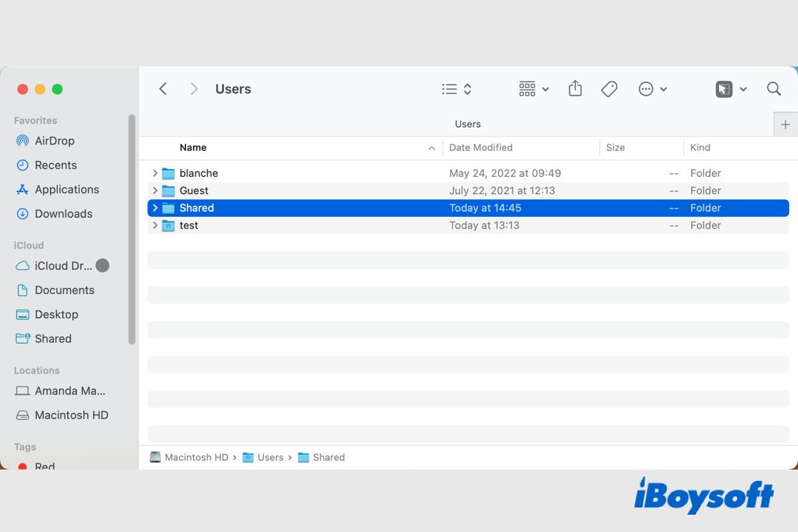Expand the test folder

click(x=155, y=225)
